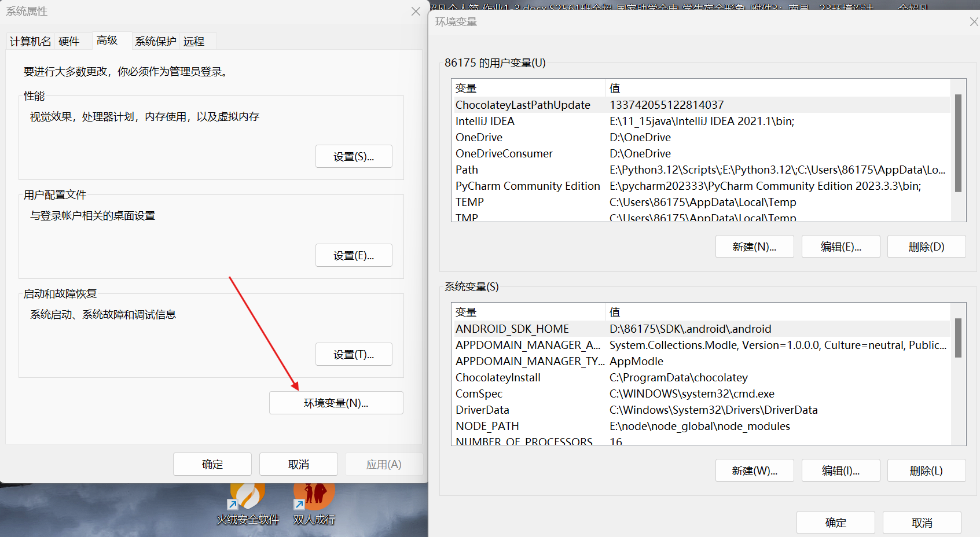The height and width of the screenshot is (537, 980).
Task: Open performance 设置(S)... options
Action: point(354,157)
